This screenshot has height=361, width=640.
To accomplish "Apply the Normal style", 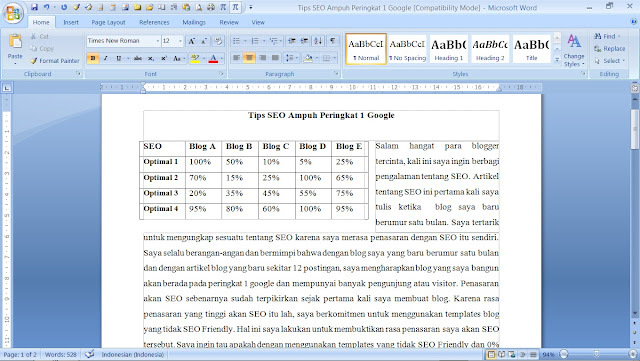I will coord(366,49).
